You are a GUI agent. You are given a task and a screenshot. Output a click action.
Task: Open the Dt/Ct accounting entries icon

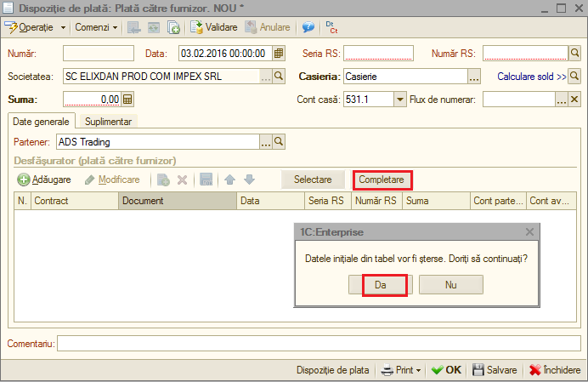coord(331,27)
